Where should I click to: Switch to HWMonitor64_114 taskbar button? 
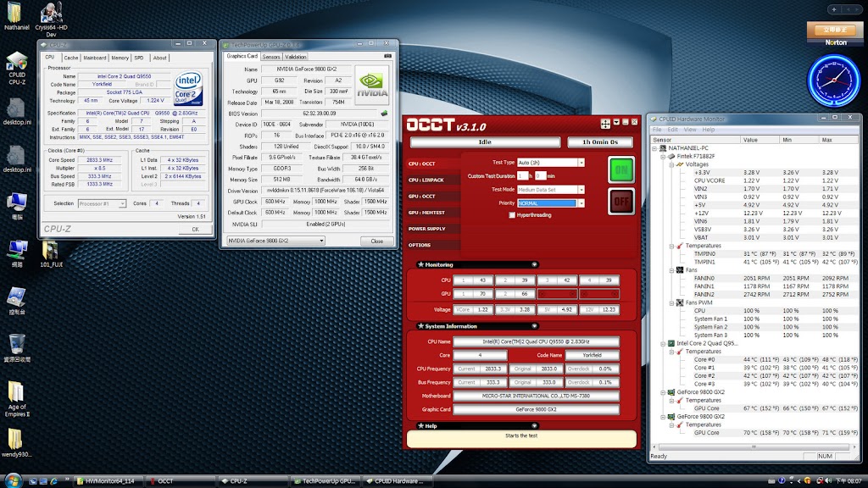click(108, 481)
